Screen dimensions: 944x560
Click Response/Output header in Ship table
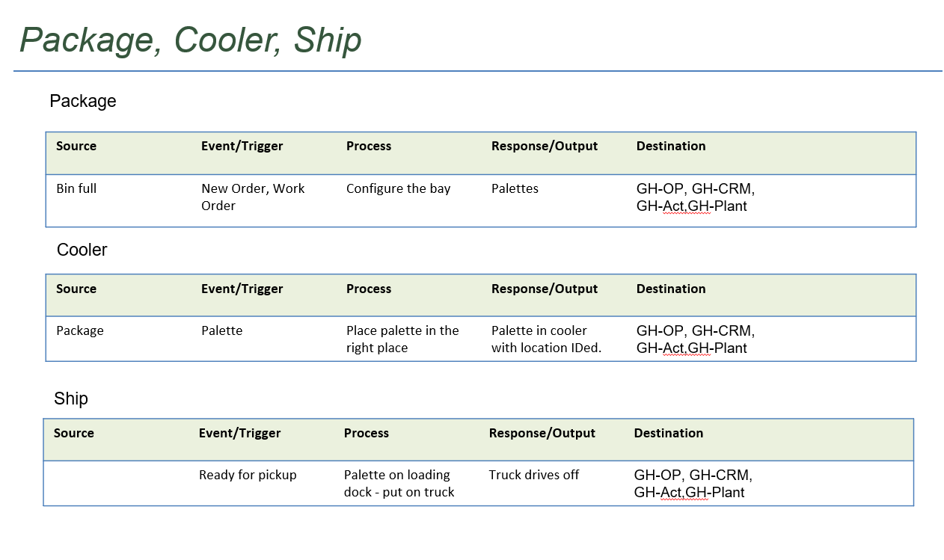[x=542, y=433]
